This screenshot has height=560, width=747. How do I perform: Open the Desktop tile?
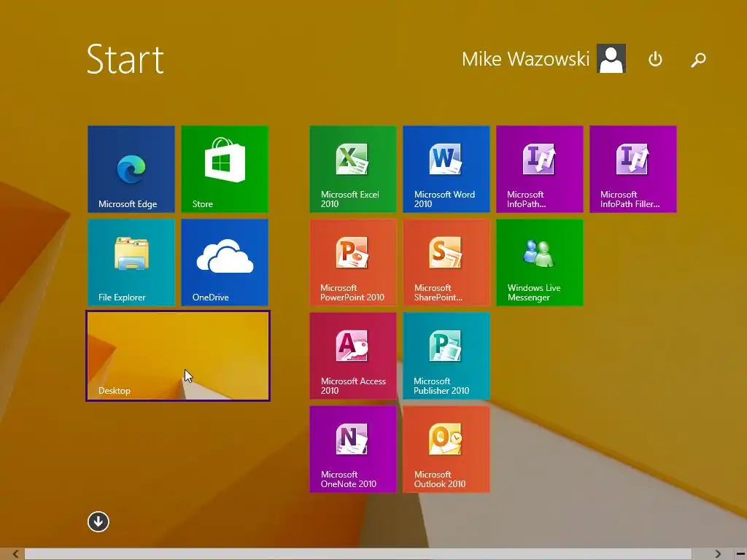point(178,356)
